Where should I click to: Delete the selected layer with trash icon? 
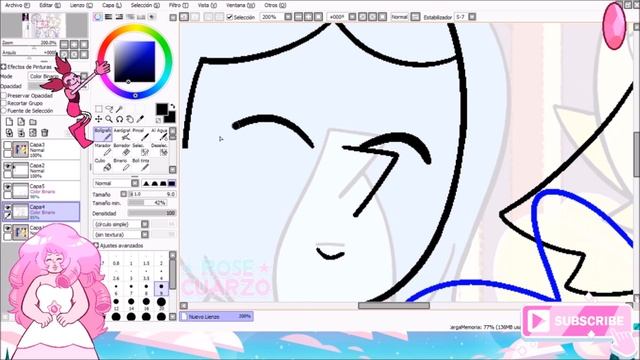click(x=44, y=133)
